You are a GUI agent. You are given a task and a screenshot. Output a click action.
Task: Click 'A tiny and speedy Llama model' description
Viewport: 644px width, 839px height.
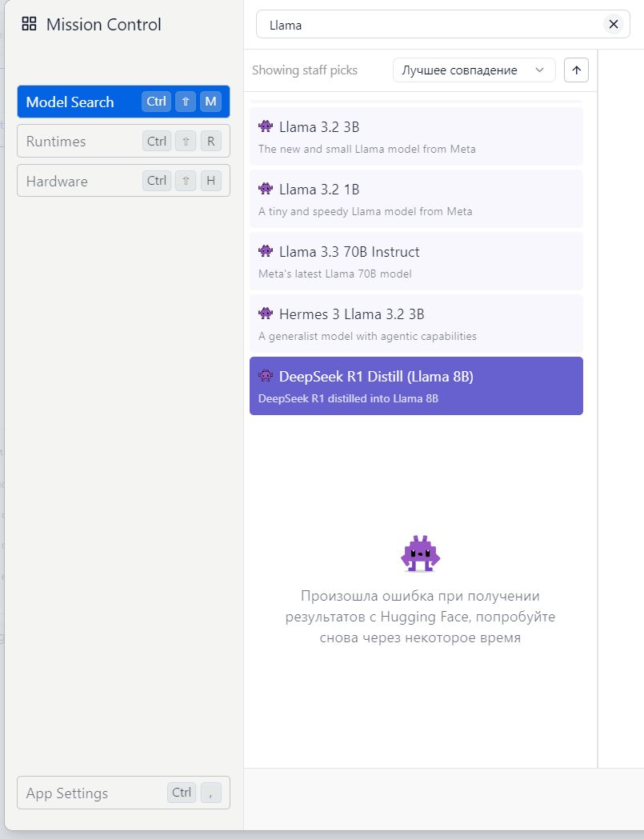(365, 211)
